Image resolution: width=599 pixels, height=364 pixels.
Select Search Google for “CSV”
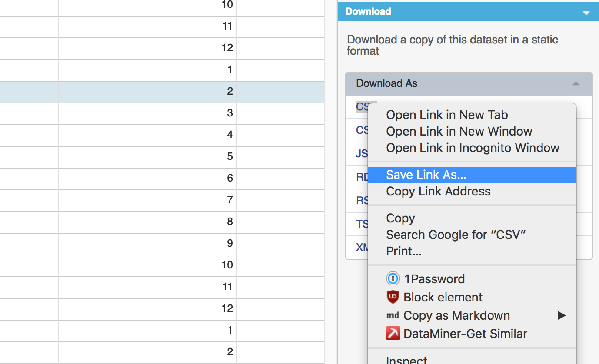coord(456,235)
